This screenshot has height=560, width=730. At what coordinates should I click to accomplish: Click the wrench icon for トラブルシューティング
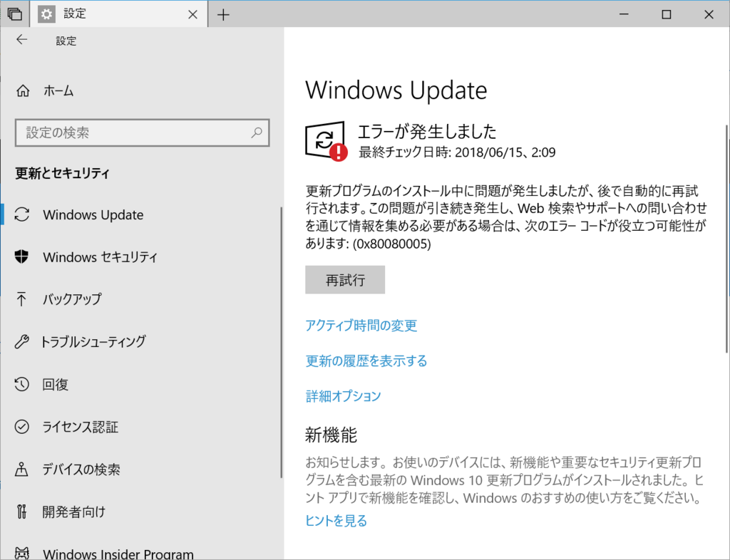pos(21,341)
